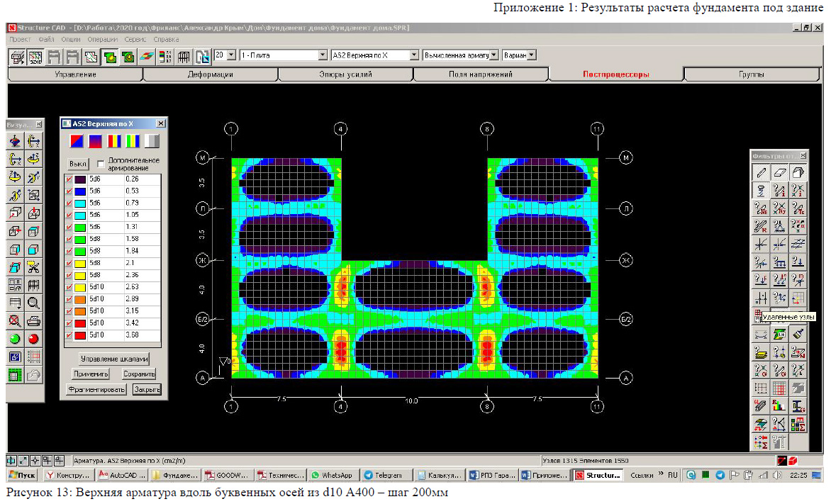Click the Выкл button

coord(79,164)
